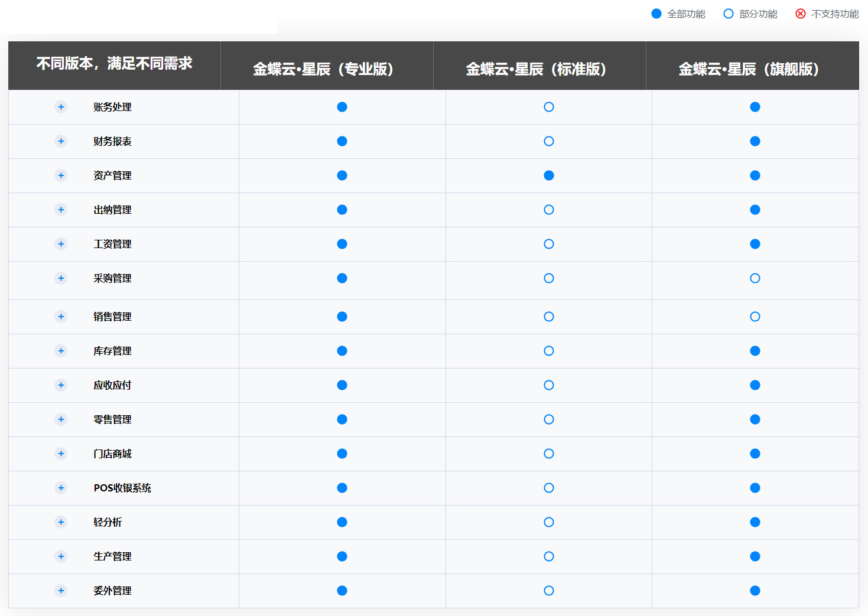Click the 资产管理 label
This screenshot has height=616, width=868.
pyautogui.click(x=112, y=175)
